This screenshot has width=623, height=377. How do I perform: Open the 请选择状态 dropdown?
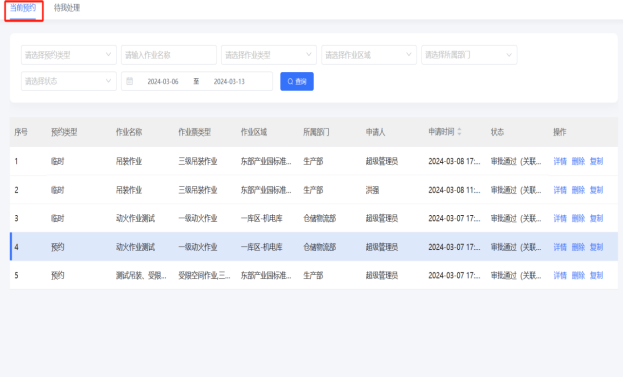pos(69,81)
